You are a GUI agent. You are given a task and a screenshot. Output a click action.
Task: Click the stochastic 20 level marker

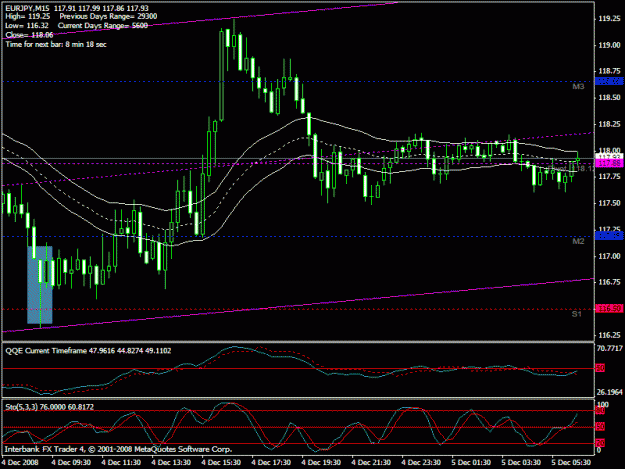tap(601, 443)
